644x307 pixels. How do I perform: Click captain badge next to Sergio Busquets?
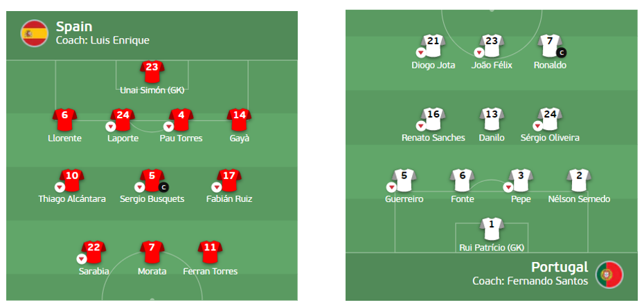point(164,187)
